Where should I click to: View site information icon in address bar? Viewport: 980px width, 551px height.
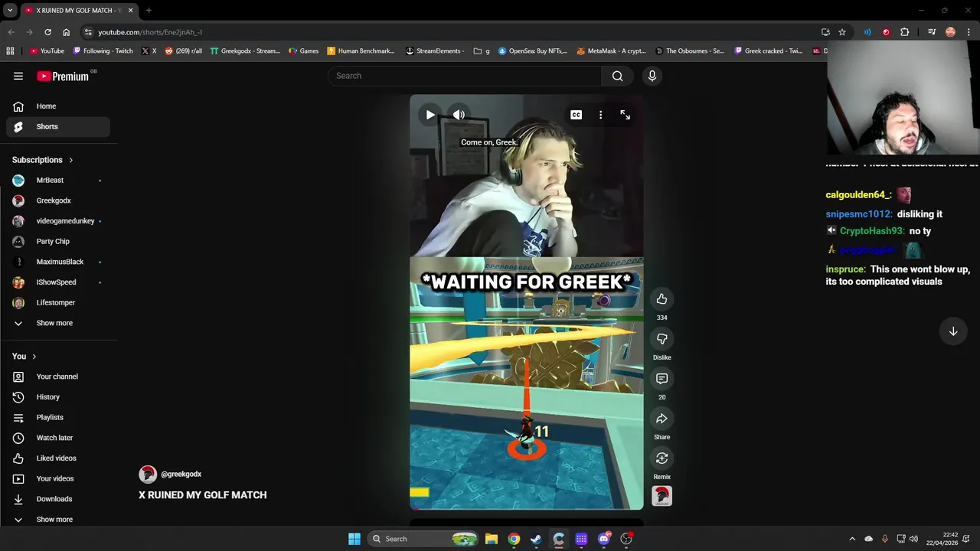coord(88,32)
